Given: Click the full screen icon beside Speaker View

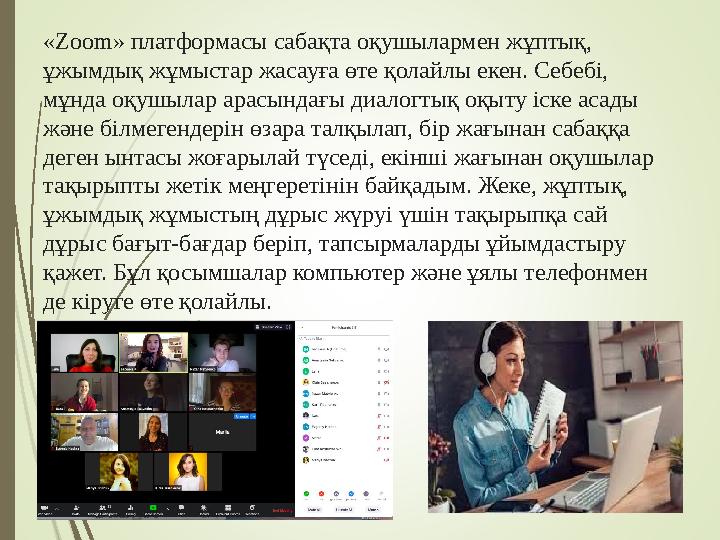Looking at the screenshot, I should click(x=288, y=327).
